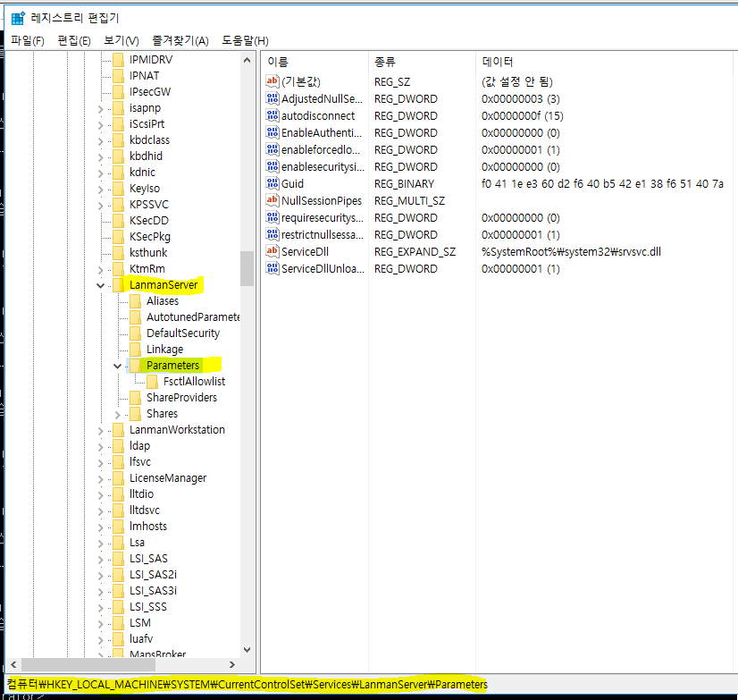Viewport: 738px width, 700px height.
Task: Expand the Lsa key
Action: coord(100,544)
